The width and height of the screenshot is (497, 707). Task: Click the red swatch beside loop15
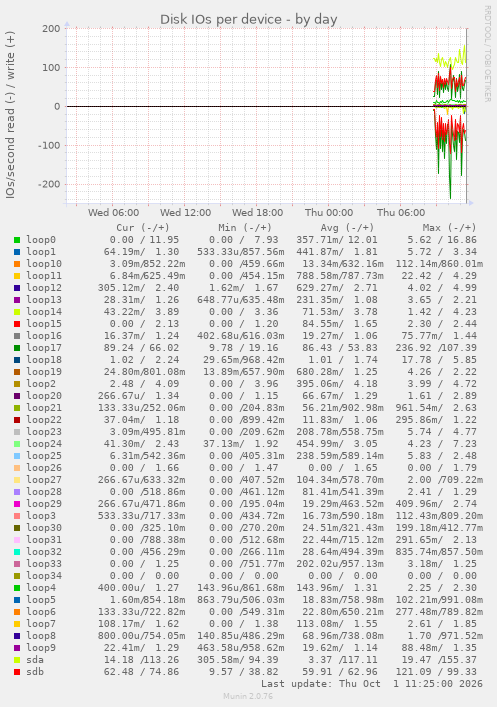(x=17, y=324)
